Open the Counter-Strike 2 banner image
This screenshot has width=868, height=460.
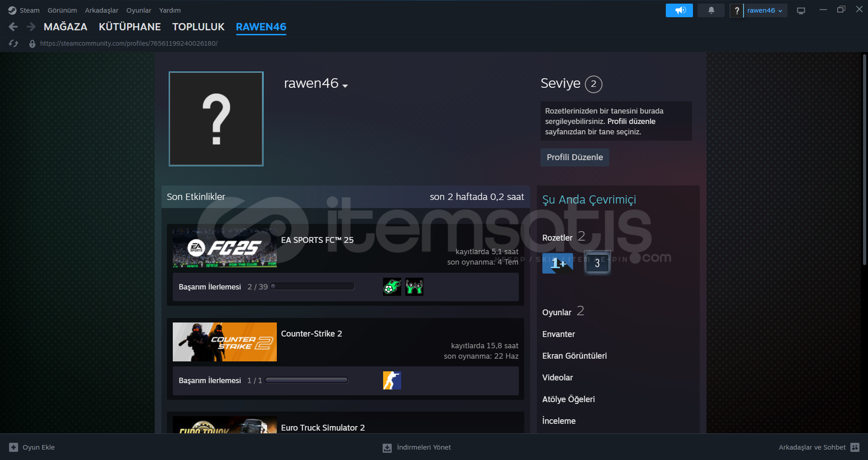pyautogui.click(x=225, y=342)
